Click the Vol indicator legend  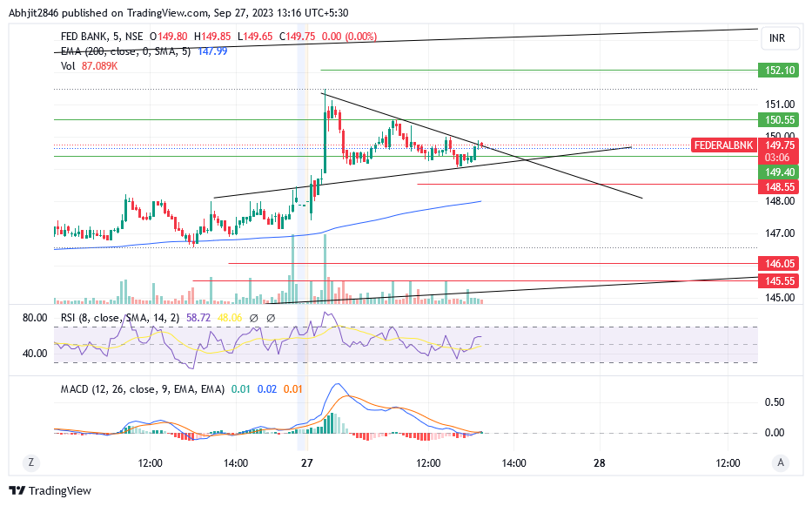pyautogui.click(x=68, y=66)
